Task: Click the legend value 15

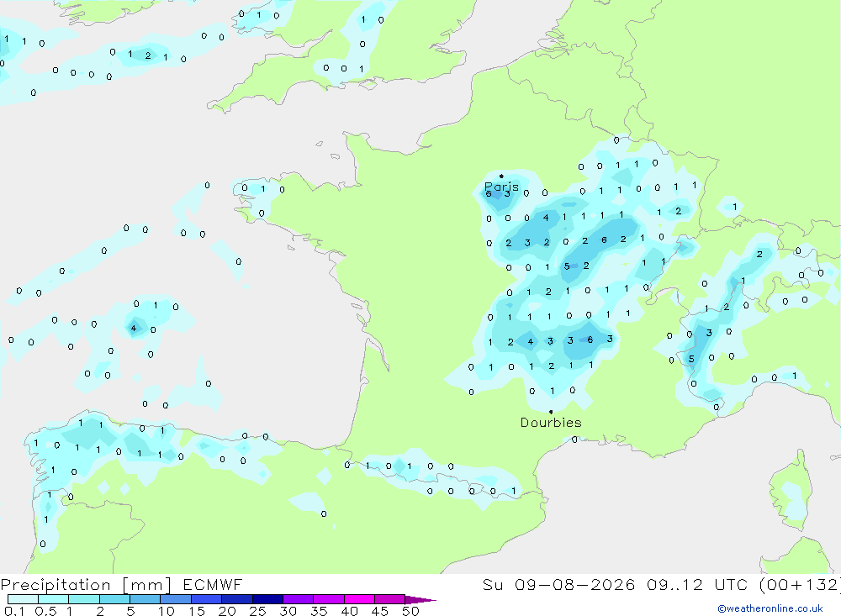Action: click(197, 611)
